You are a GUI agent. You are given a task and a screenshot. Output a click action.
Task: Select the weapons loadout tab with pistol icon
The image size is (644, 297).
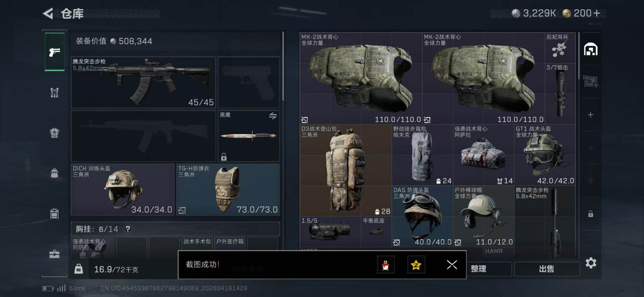tap(55, 52)
